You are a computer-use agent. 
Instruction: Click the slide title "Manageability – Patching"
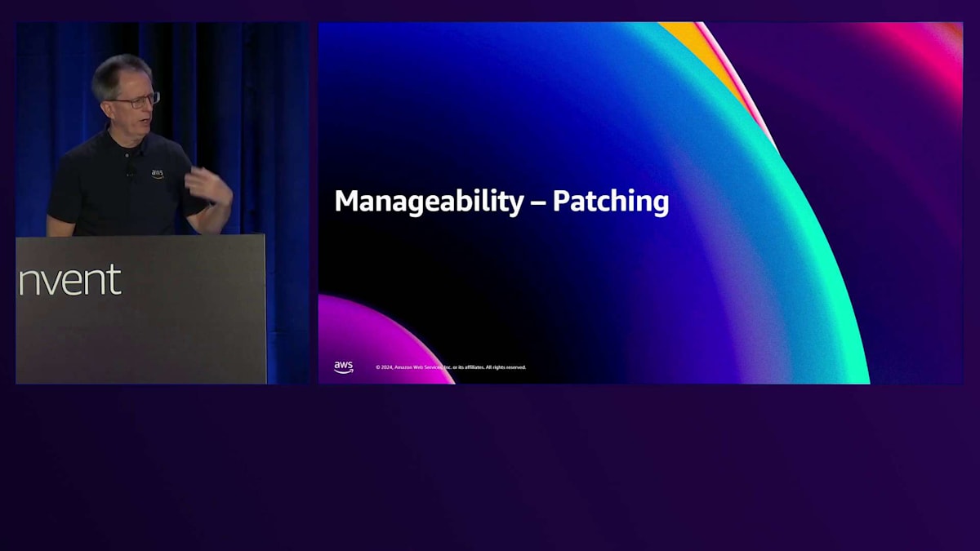tap(501, 202)
